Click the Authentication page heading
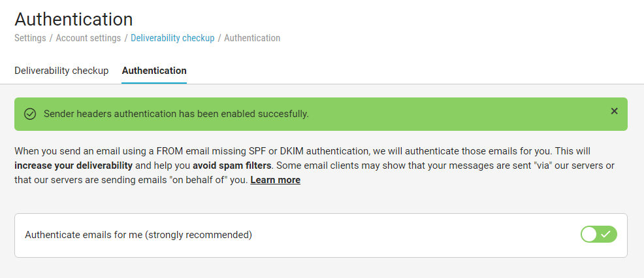Viewport: 644px width, 278px height. tap(73, 19)
